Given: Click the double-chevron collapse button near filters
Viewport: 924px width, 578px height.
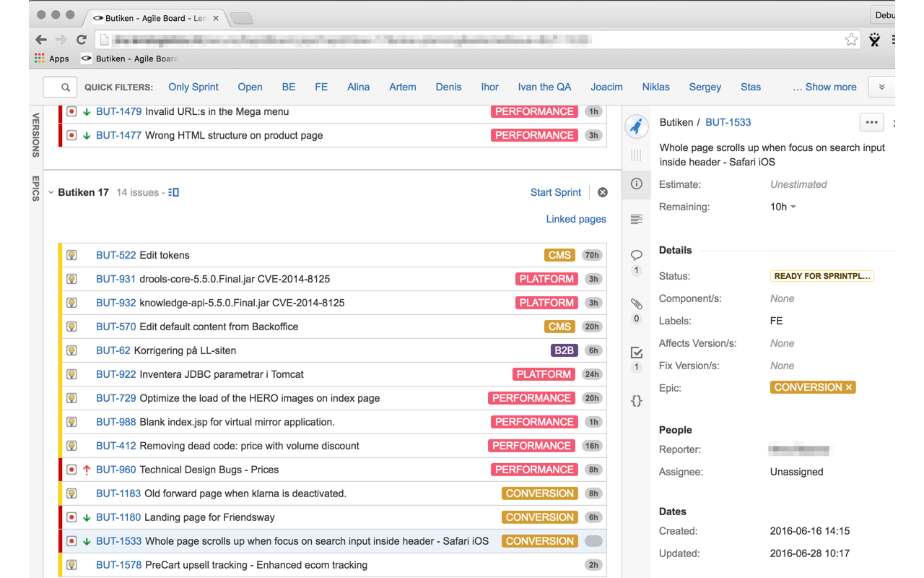Looking at the screenshot, I should click(x=881, y=87).
